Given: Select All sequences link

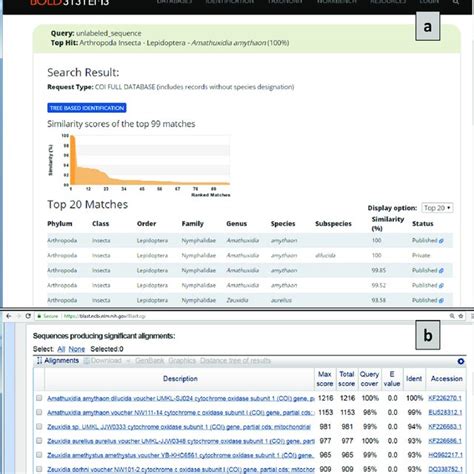Looking at the screenshot, I should point(61,349).
